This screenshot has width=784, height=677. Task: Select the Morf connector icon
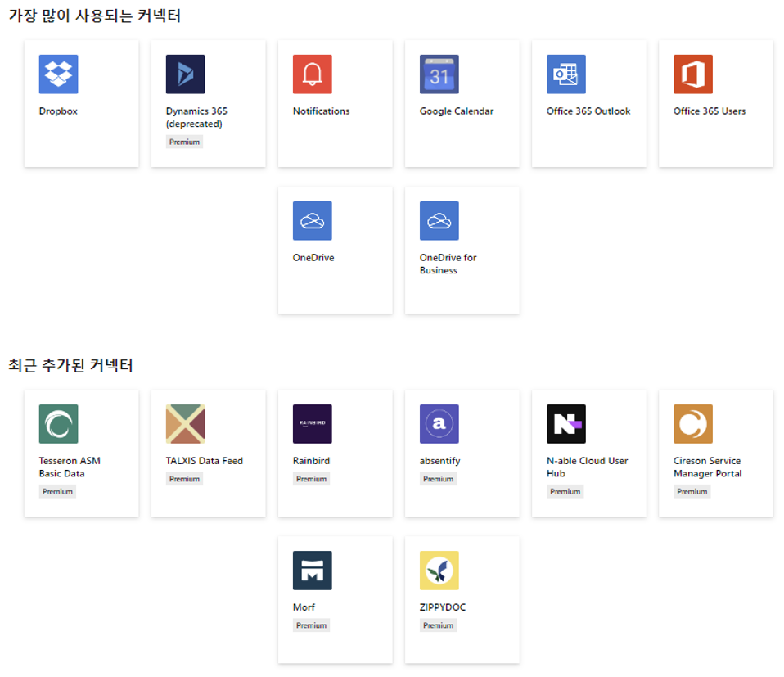coord(313,570)
